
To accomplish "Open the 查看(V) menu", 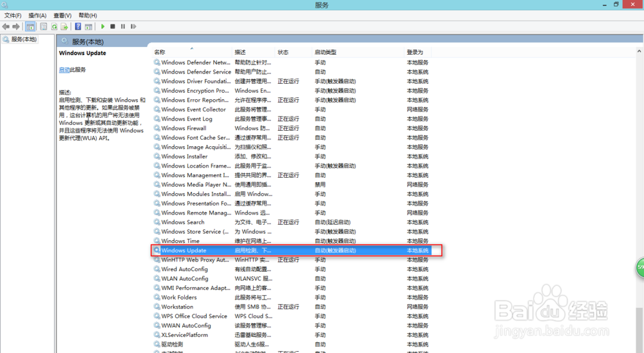I will (x=62, y=15).
